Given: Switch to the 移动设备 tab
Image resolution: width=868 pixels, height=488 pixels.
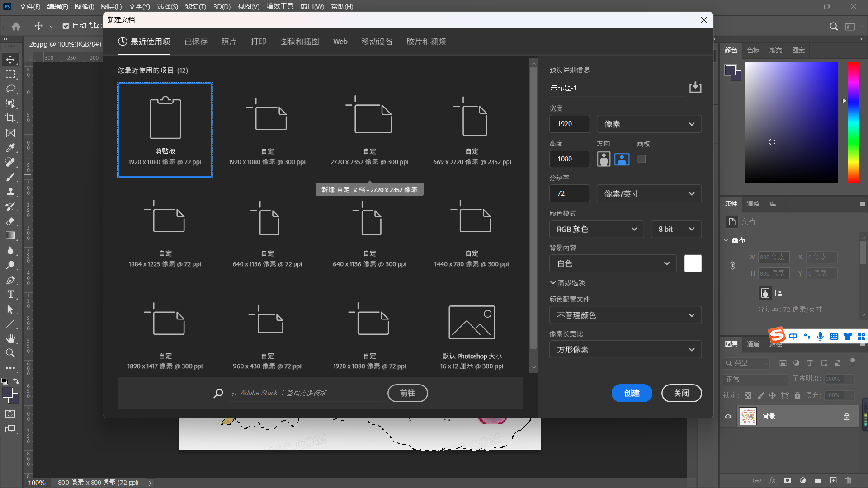Looking at the screenshot, I should 377,42.
